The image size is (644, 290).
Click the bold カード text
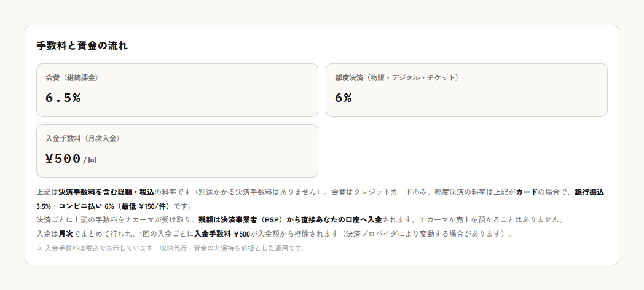527,192
